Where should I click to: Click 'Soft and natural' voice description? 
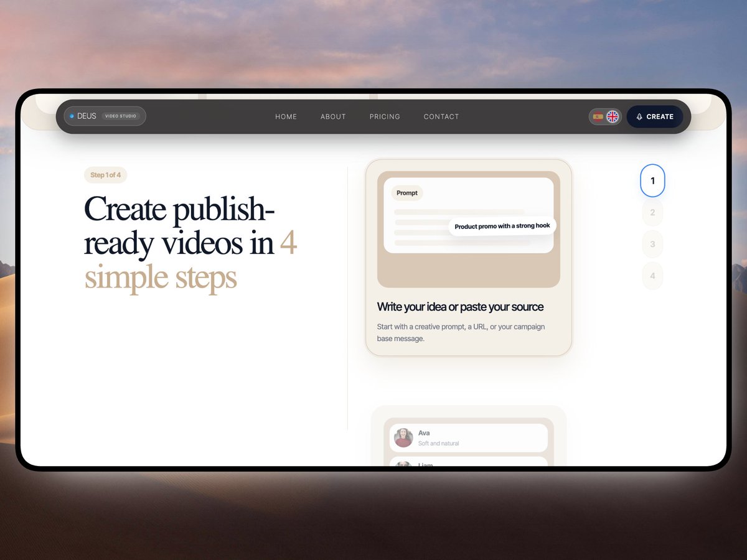pos(439,444)
